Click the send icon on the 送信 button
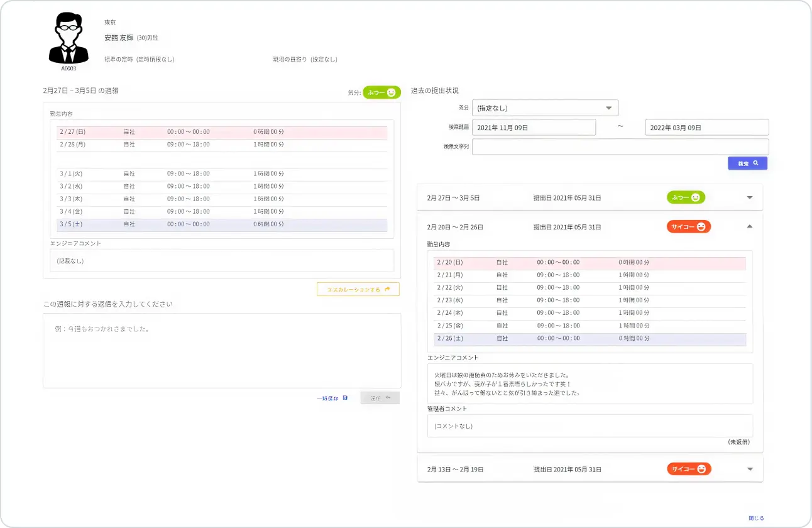812x528 pixels. click(x=388, y=397)
